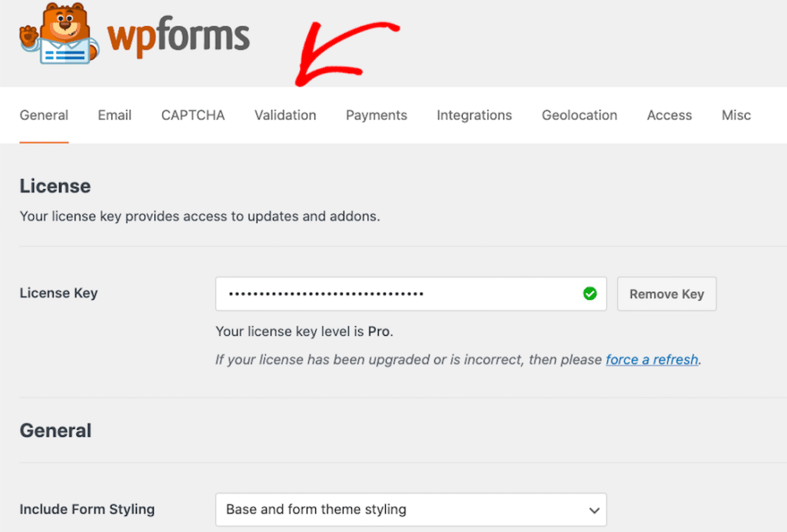Click the dropdown chevron on Include Form Styling
Image resolution: width=787 pixels, height=532 pixels.
tap(594, 510)
